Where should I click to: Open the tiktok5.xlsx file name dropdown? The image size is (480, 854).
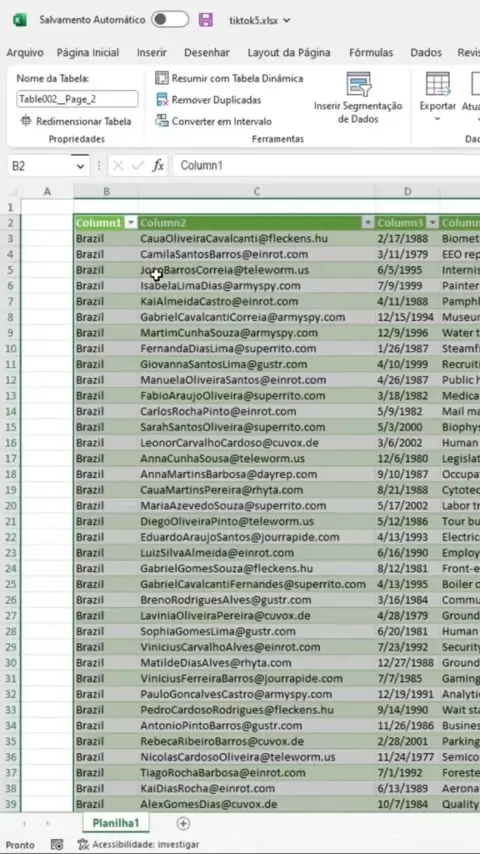(287, 21)
